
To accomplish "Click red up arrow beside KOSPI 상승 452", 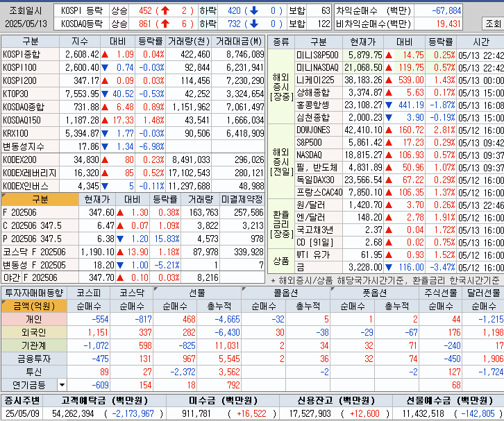I will click(x=165, y=11).
